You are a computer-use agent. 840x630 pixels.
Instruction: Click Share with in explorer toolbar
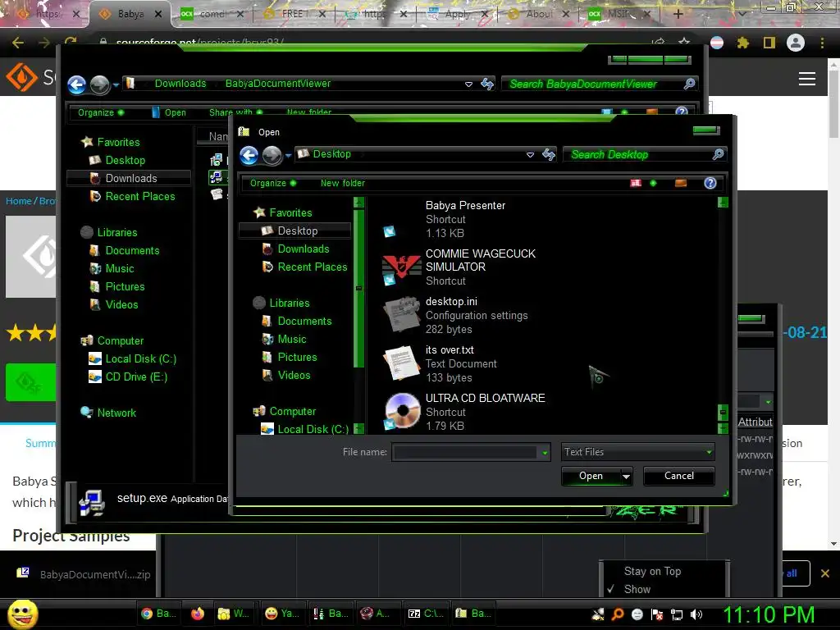point(235,112)
